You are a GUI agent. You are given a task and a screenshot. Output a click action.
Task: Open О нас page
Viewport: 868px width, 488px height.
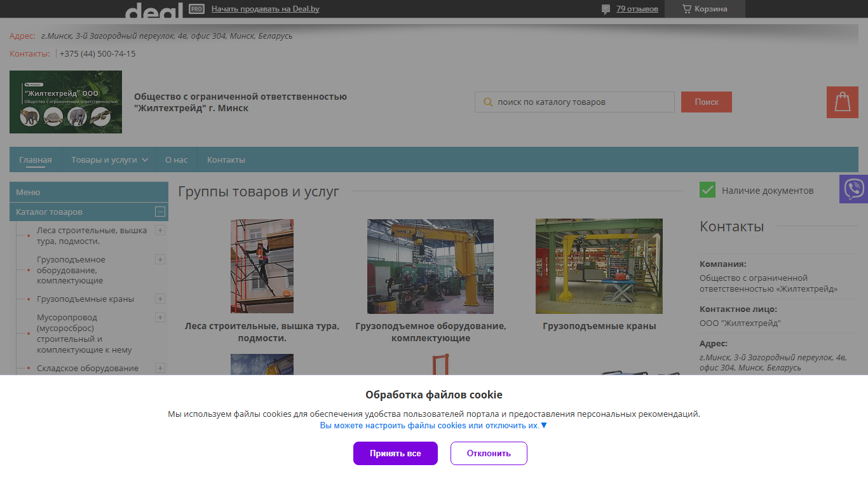[x=176, y=159]
